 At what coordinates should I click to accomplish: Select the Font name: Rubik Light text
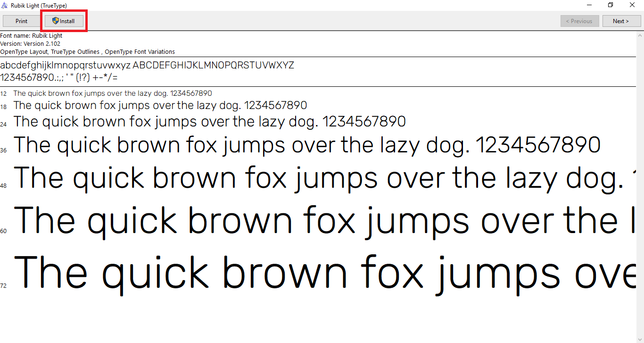click(31, 35)
